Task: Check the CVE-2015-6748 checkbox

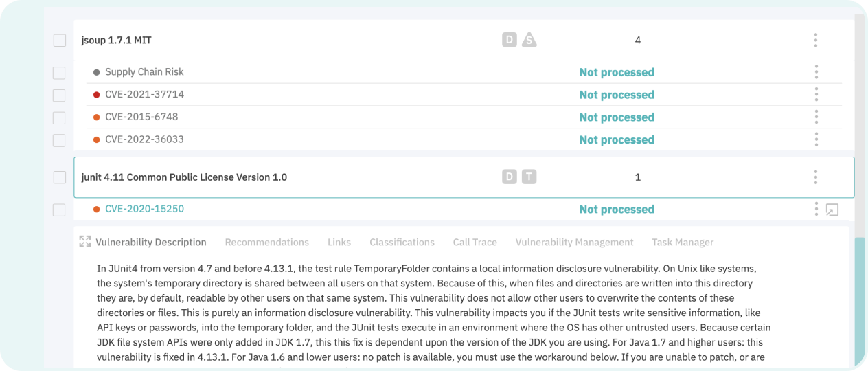Action: click(x=59, y=118)
